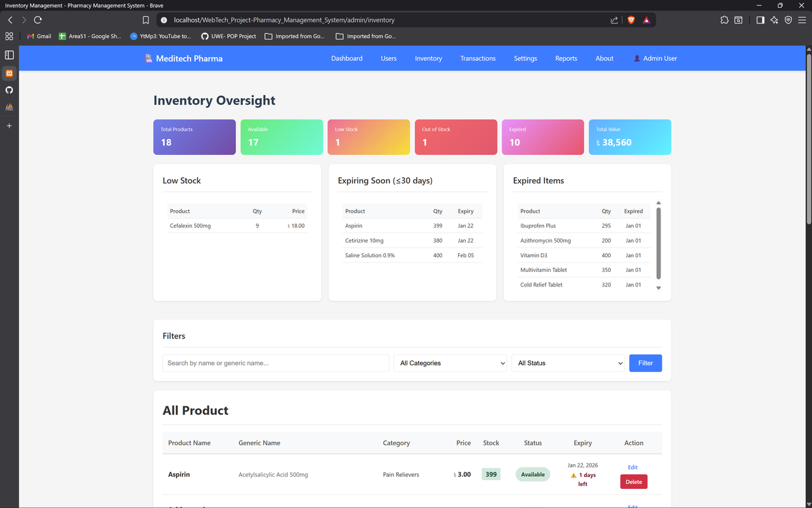Click the address bar URL
Screen dimensions: 812x508
click(284, 20)
